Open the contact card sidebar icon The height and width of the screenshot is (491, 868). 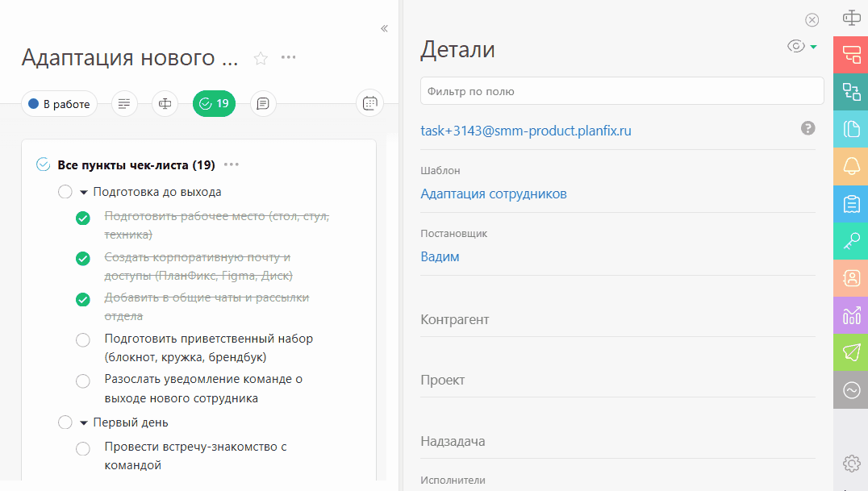851,278
